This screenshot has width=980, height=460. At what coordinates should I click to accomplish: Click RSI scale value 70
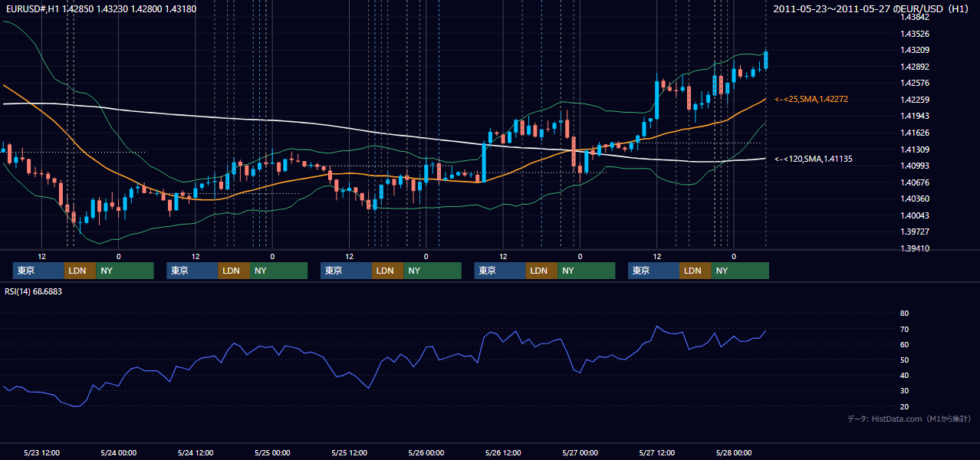[x=904, y=329]
